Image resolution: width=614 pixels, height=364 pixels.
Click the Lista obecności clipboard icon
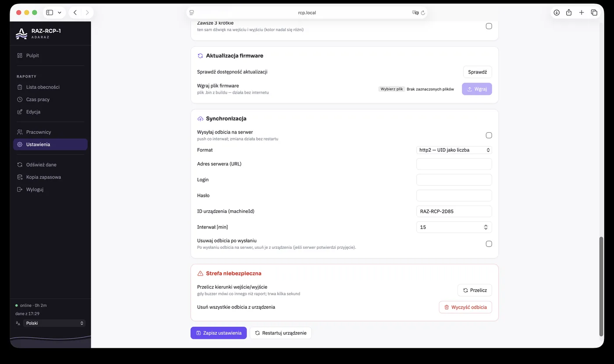tap(20, 87)
